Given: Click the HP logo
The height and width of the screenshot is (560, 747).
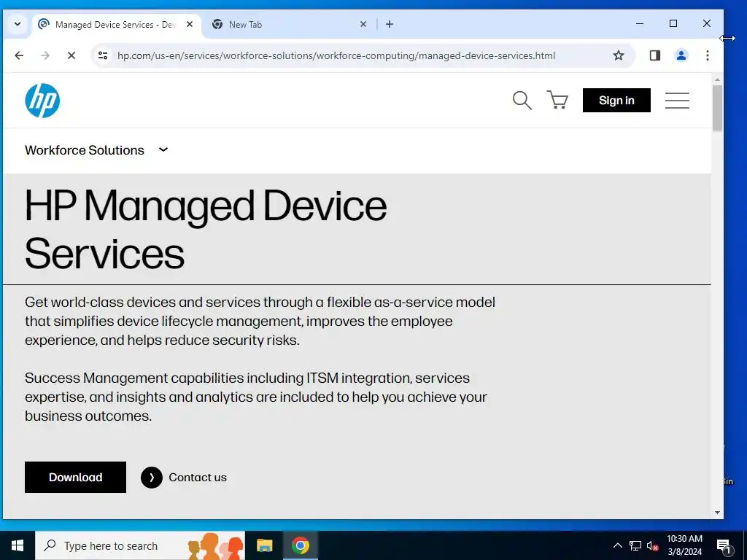Looking at the screenshot, I should click(x=42, y=101).
